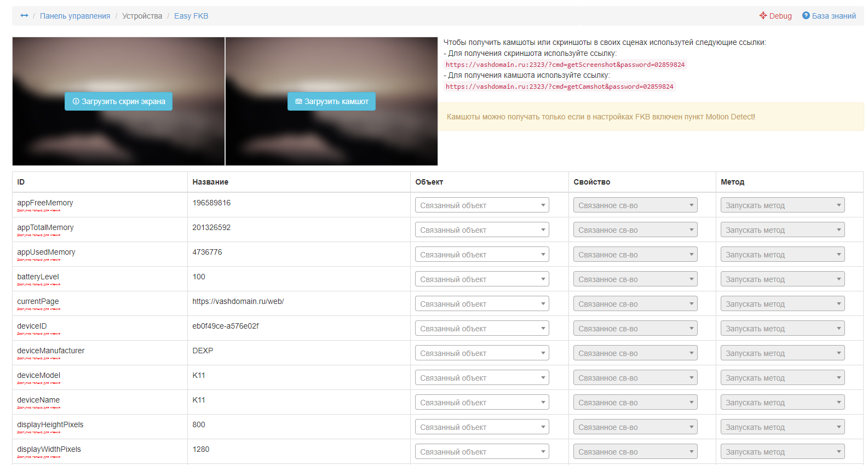This screenshot has height=465, width=868.
Task: Select deviceName's Связанный объект dropdown
Action: (482, 403)
